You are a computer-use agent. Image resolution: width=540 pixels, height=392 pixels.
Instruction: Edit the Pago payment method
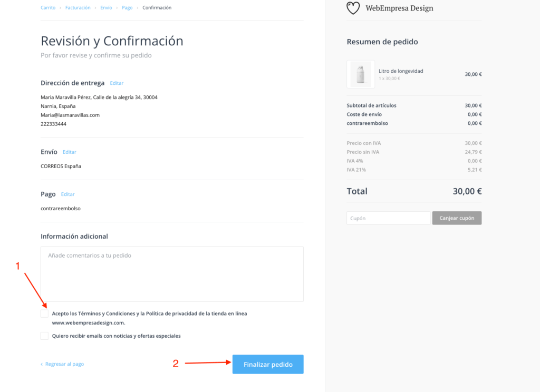coord(67,194)
